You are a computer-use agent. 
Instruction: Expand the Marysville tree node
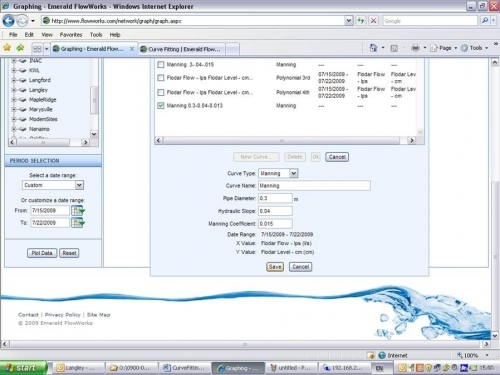pos(14,109)
